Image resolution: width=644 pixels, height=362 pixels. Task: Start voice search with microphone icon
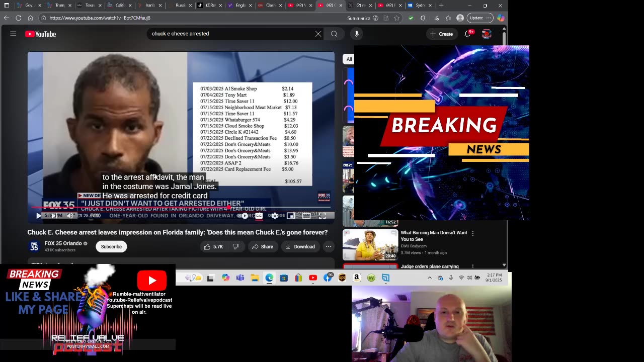[x=357, y=34]
